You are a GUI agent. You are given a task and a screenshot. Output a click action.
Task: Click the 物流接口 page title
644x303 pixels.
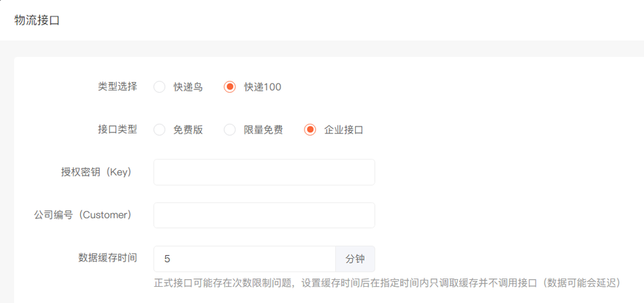[37, 20]
